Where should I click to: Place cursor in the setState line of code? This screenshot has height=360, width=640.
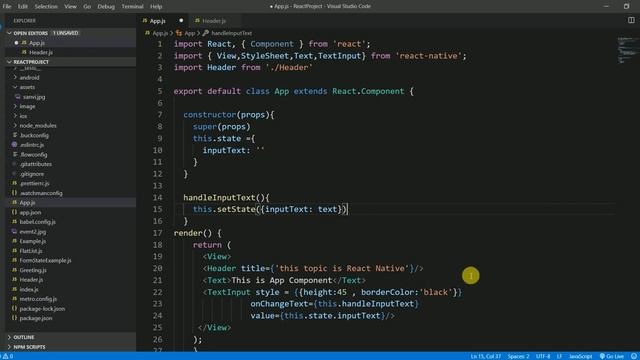pos(269,209)
